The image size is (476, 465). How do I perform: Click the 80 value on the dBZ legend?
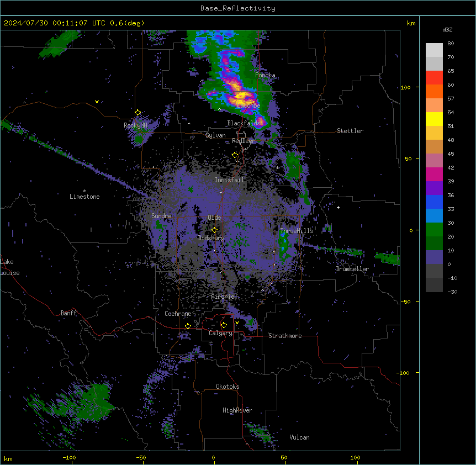(x=451, y=44)
